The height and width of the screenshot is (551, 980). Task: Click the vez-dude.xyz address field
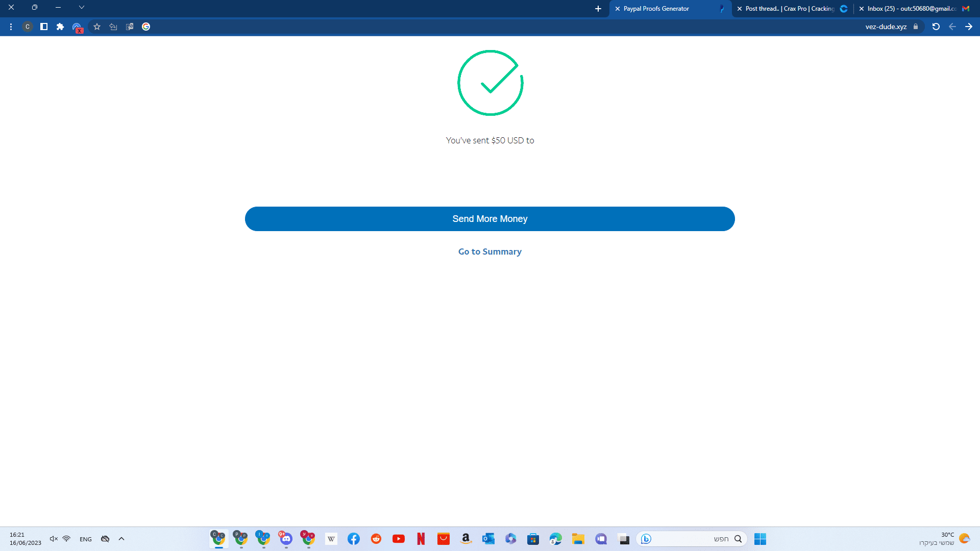[886, 27]
